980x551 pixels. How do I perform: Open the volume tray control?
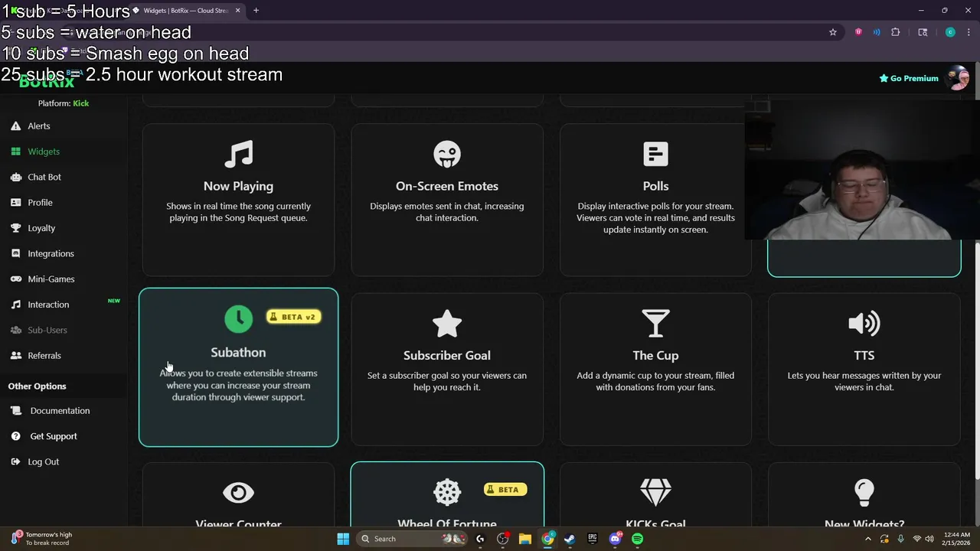(x=929, y=539)
